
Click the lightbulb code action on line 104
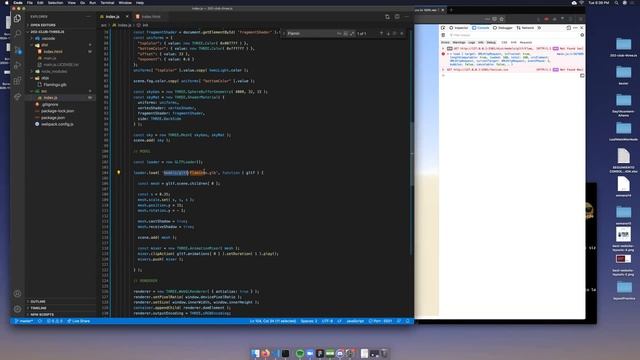119,173
